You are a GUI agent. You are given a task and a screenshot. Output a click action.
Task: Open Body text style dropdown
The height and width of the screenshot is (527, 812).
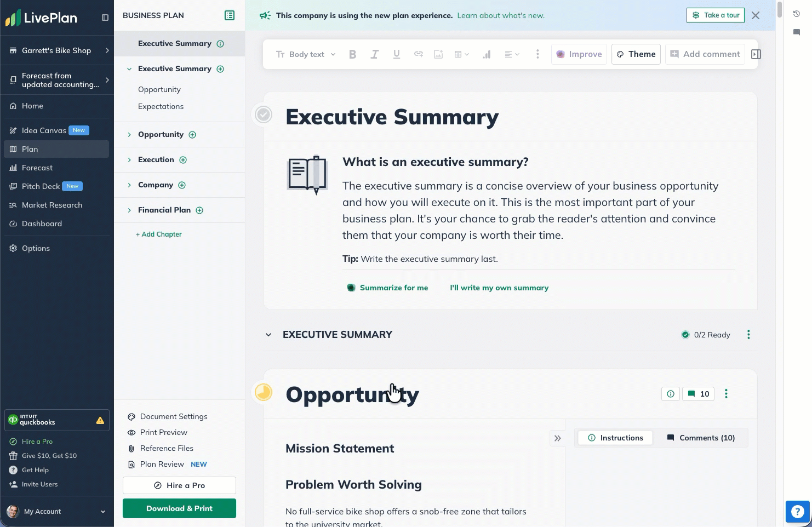coord(306,54)
